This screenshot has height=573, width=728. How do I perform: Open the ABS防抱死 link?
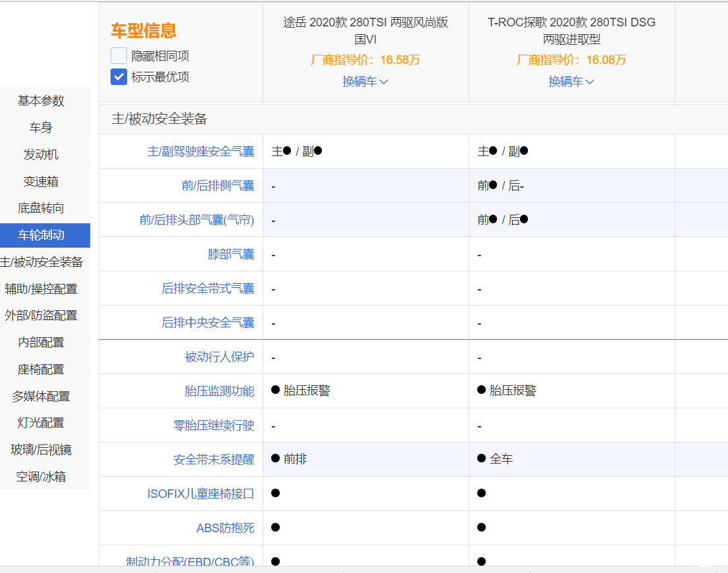[x=225, y=528]
